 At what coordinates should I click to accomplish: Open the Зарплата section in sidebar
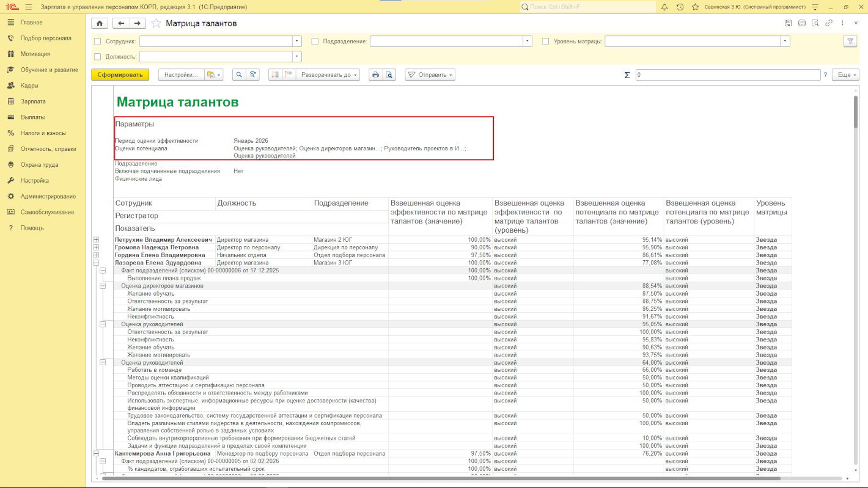pyautogui.click(x=33, y=101)
